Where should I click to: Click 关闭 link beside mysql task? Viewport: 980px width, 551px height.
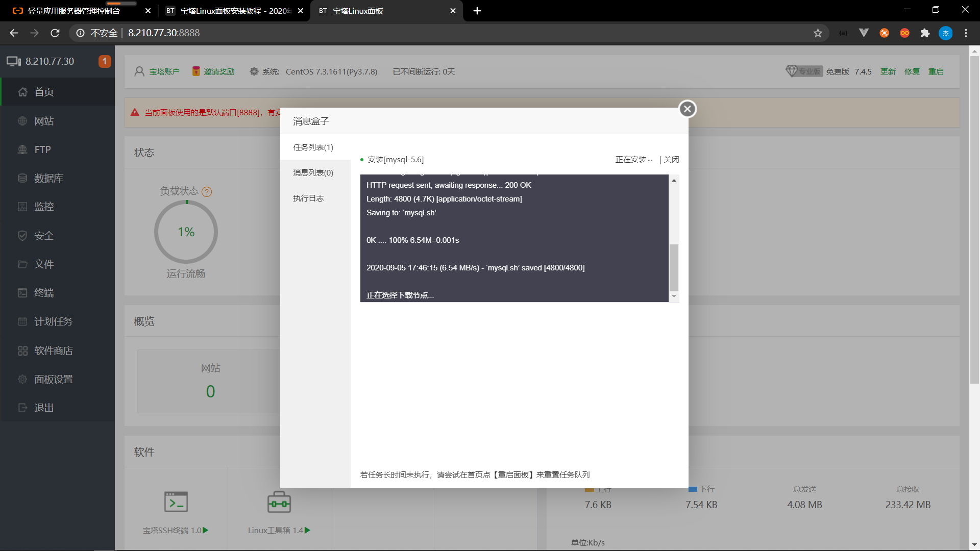(x=671, y=160)
